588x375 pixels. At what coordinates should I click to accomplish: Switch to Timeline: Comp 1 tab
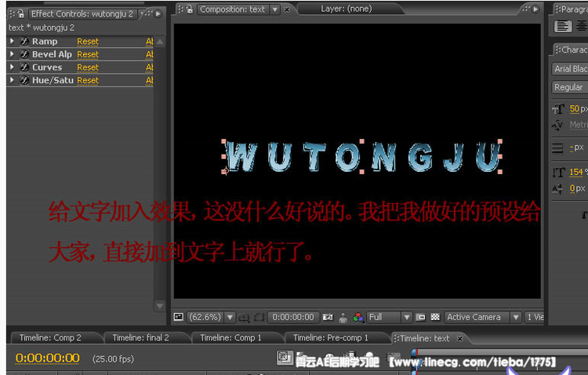click(230, 338)
